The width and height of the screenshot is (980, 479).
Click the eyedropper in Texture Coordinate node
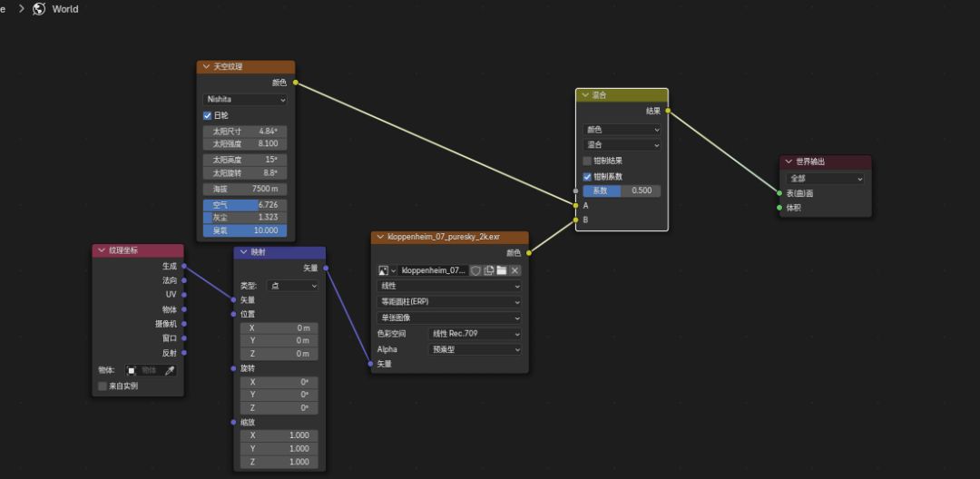(169, 370)
